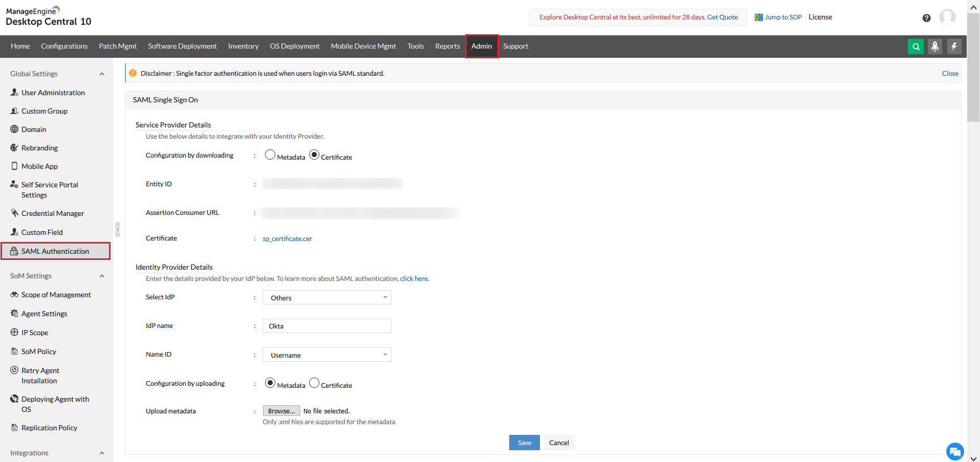
Task: Click the Deploying Agent with OS icon
Action: tap(14, 399)
